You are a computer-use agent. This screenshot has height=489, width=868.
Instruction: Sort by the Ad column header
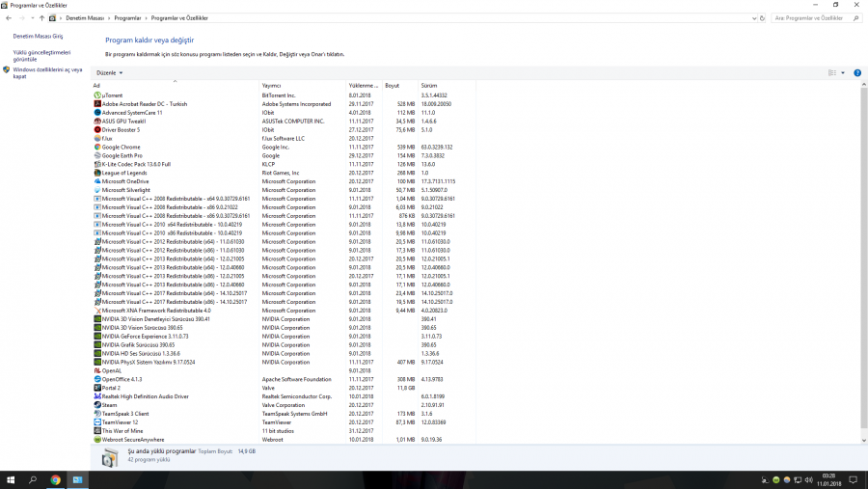tap(176, 85)
